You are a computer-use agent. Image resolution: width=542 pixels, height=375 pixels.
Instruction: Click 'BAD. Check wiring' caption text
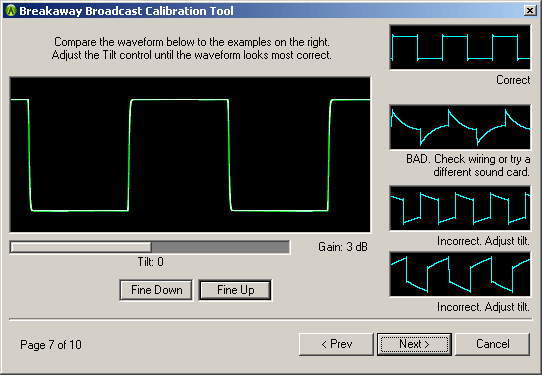click(468, 165)
